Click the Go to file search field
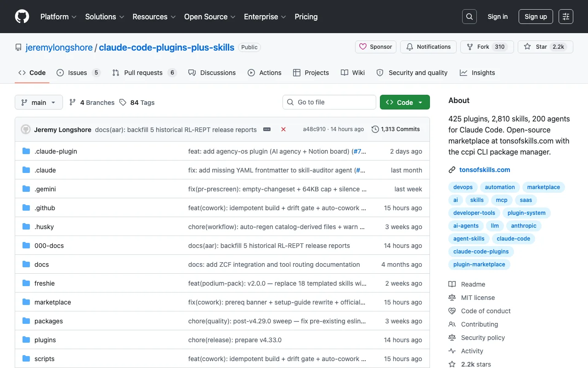Screen dimensions: 588x368 click(x=329, y=102)
